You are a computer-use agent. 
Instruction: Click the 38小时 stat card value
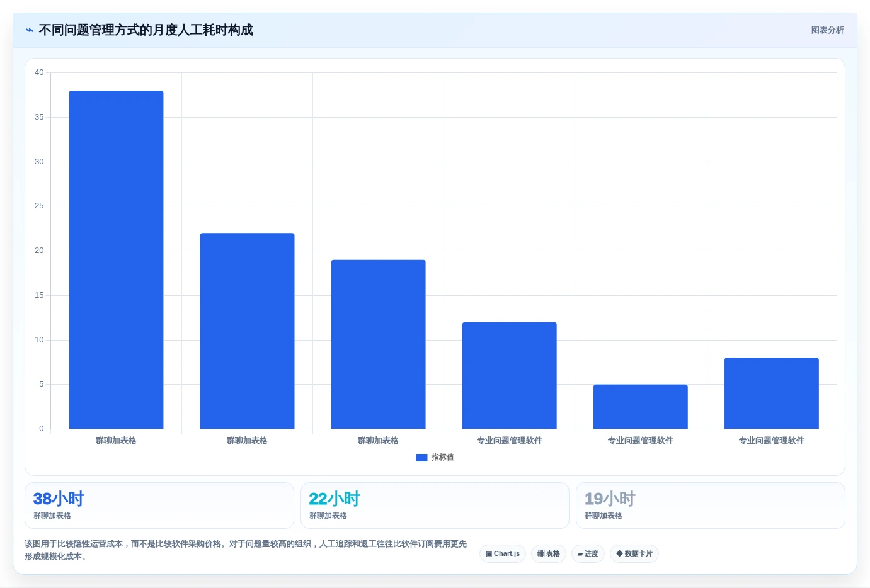tap(59, 499)
